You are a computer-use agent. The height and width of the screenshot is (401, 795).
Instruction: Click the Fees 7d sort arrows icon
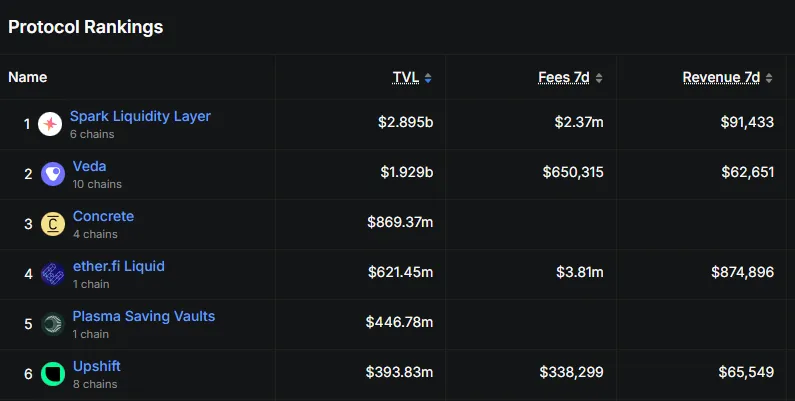pyautogui.click(x=599, y=78)
